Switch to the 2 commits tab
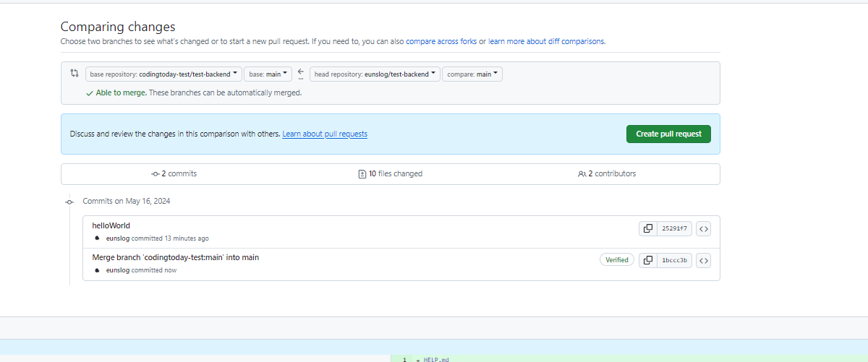The height and width of the screenshot is (362, 868). [x=174, y=174]
